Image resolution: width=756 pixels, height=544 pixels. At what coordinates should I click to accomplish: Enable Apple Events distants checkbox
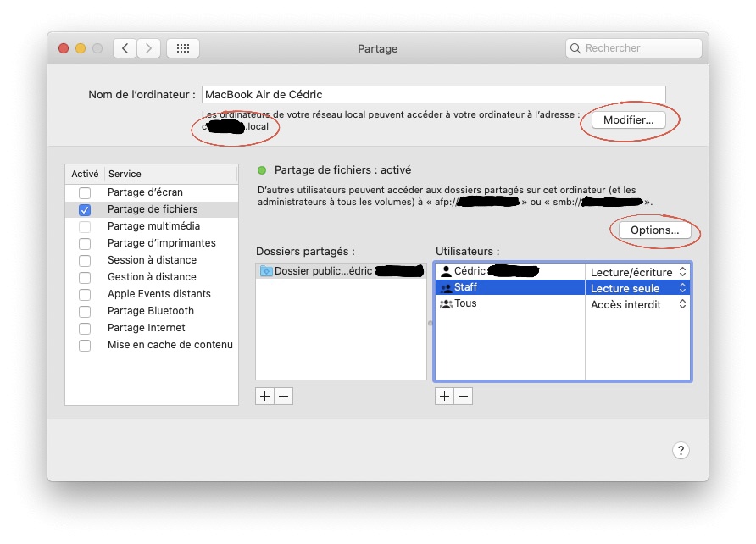pos(85,294)
